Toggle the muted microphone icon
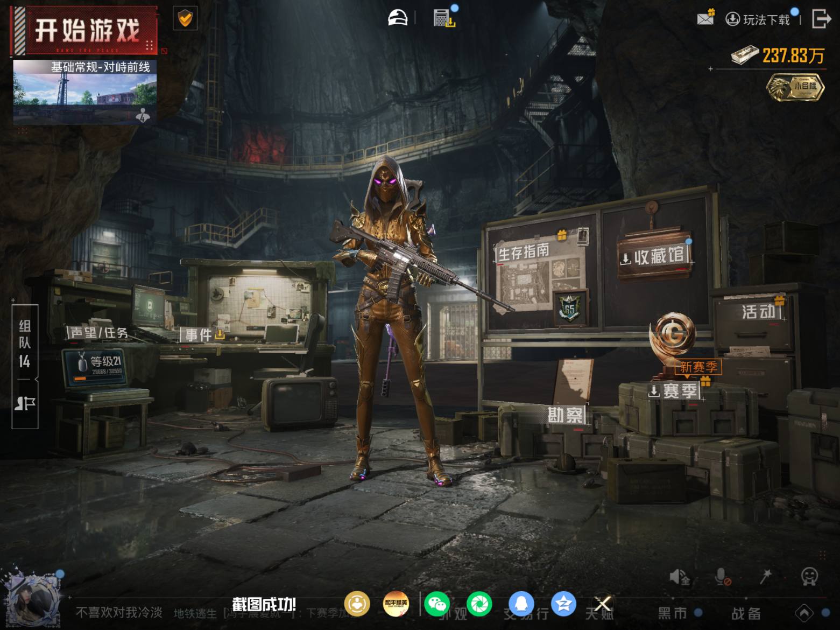This screenshot has width=840, height=630. coord(723,577)
